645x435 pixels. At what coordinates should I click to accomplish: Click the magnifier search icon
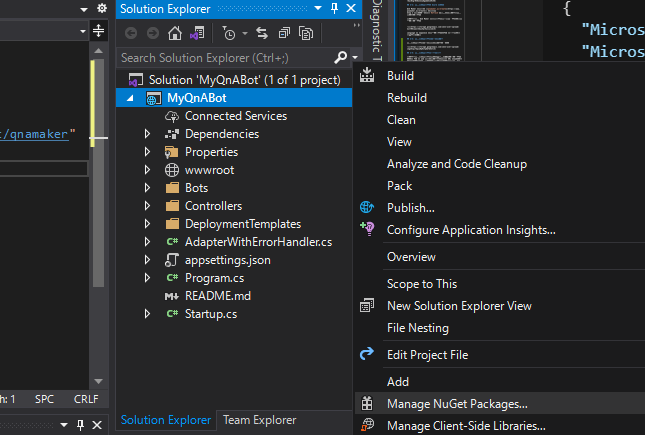click(x=341, y=57)
